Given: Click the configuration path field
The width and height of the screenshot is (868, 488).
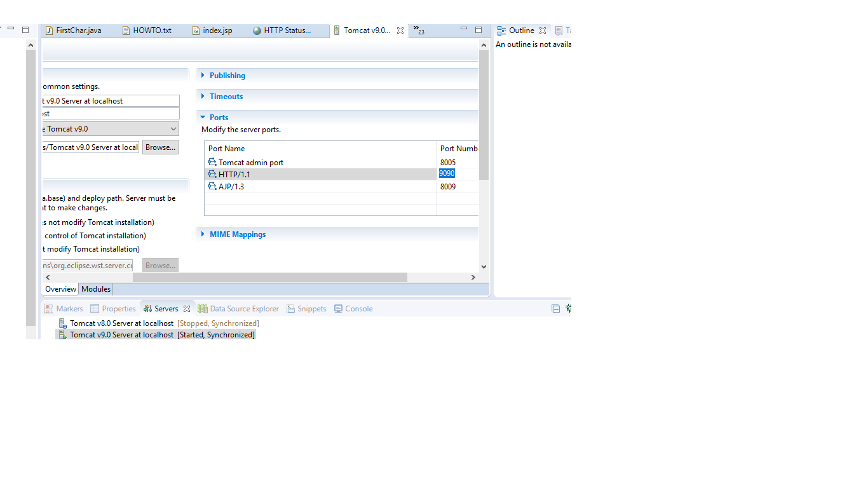Looking at the screenshot, I should [90, 147].
